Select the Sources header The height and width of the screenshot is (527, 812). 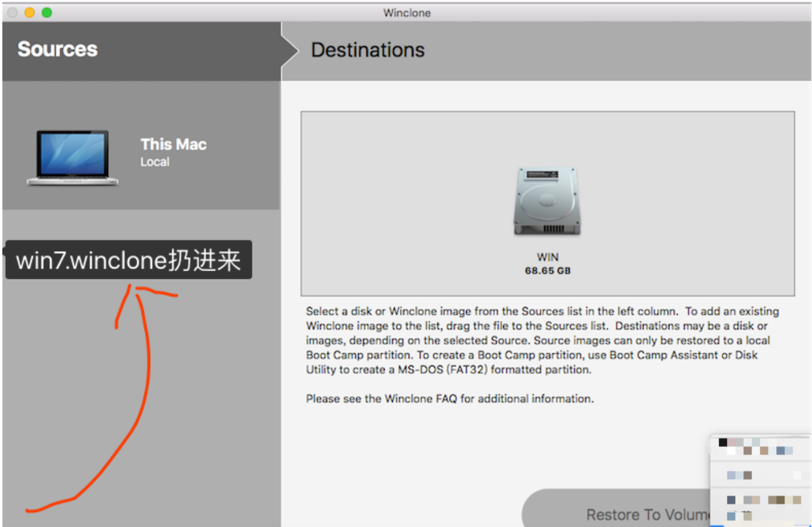click(58, 49)
